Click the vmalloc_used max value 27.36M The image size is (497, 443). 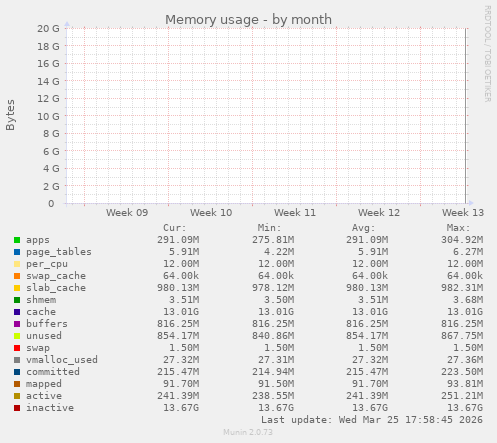465,360
